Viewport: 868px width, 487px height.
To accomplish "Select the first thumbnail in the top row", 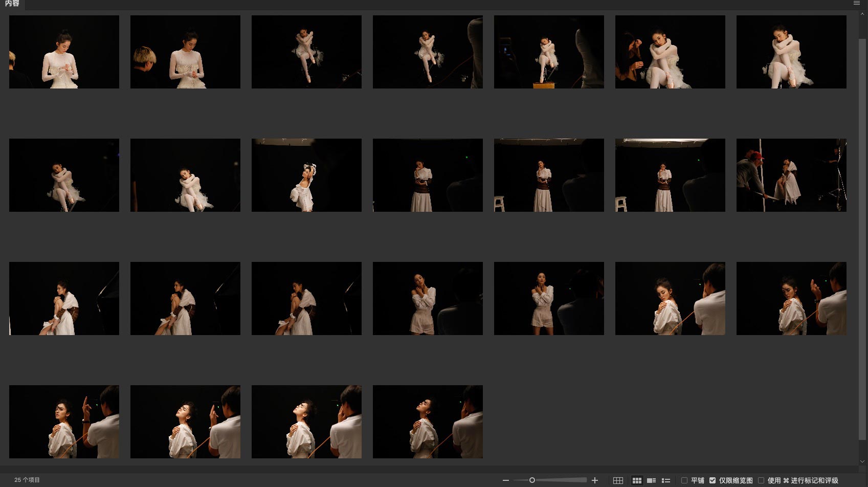I will (64, 52).
